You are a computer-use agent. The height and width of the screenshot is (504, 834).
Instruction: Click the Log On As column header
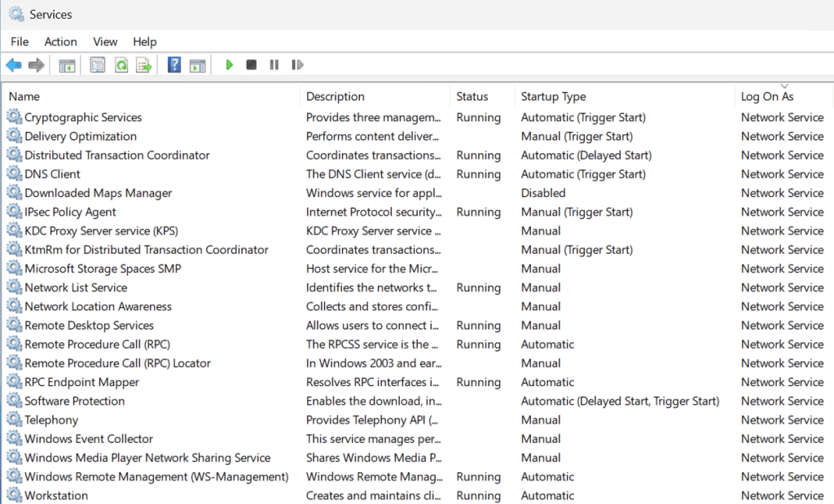766,96
